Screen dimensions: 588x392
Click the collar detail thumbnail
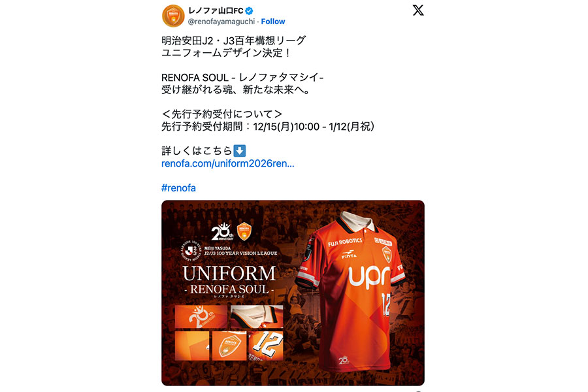(257, 317)
